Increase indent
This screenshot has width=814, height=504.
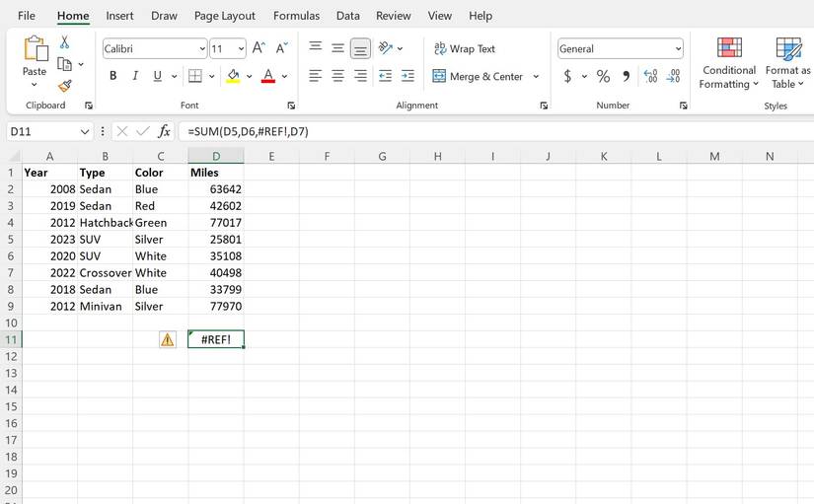point(408,76)
